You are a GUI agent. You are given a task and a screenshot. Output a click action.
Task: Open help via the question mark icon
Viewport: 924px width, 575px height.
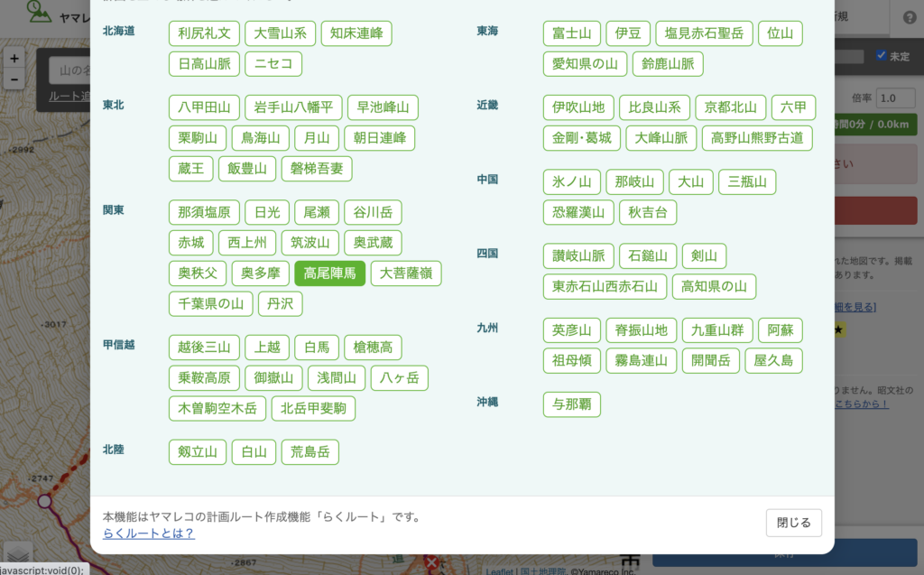pos(909,18)
